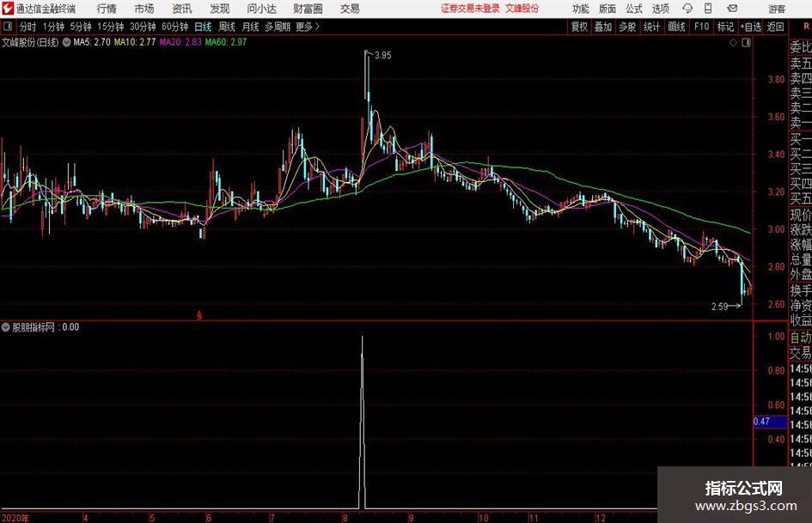The image size is (812, 523).
Task: Click the MA10: 2.77 indicator label
Action: point(135,42)
